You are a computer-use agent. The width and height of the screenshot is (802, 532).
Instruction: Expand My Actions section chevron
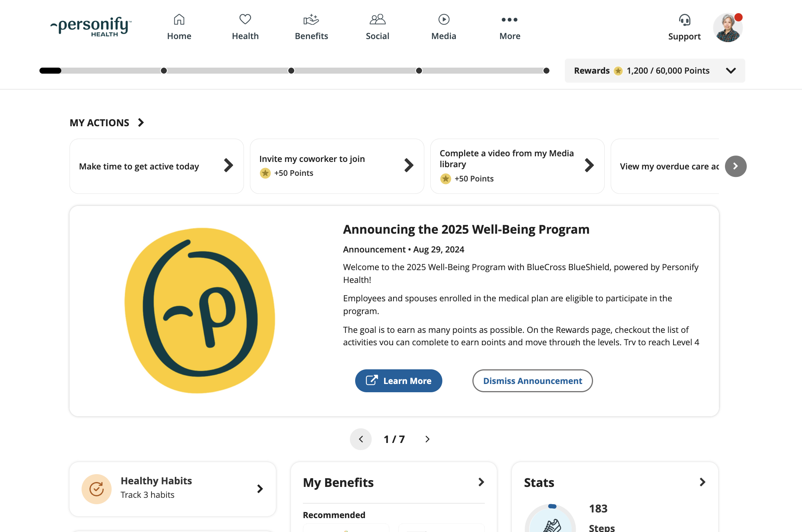point(141,122)
